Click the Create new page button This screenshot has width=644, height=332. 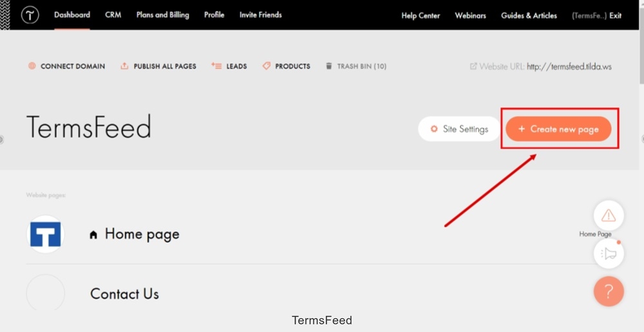[558, 129]
